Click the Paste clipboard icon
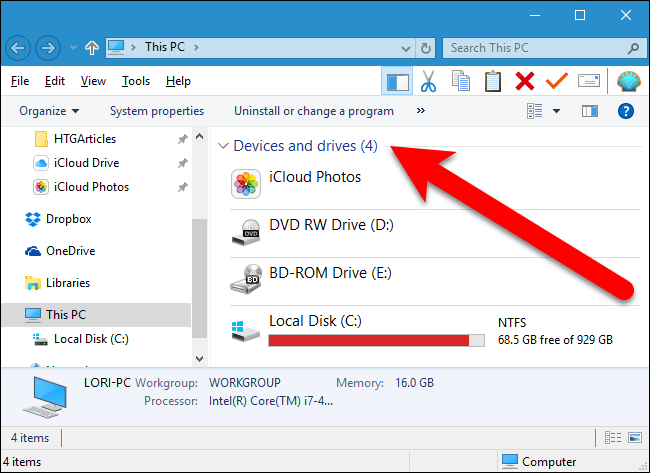Image resolution: width=650 pixels, height=473 pixels. 492,81
